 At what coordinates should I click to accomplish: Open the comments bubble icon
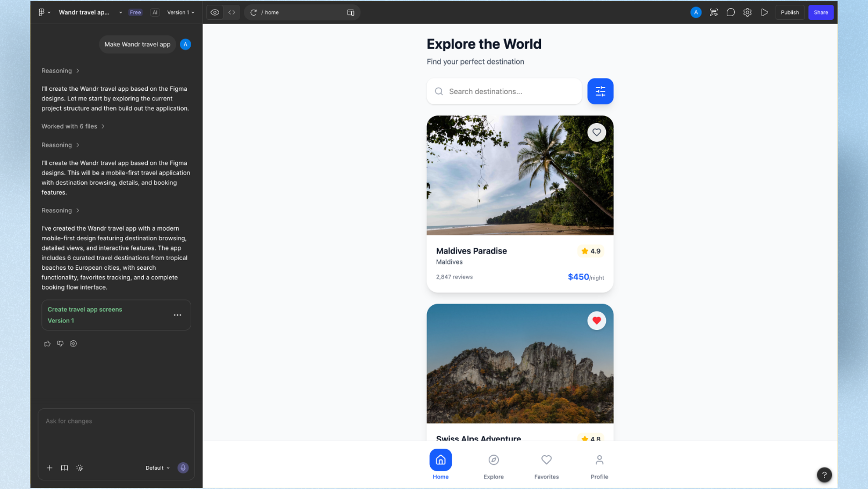coord(730,12)
